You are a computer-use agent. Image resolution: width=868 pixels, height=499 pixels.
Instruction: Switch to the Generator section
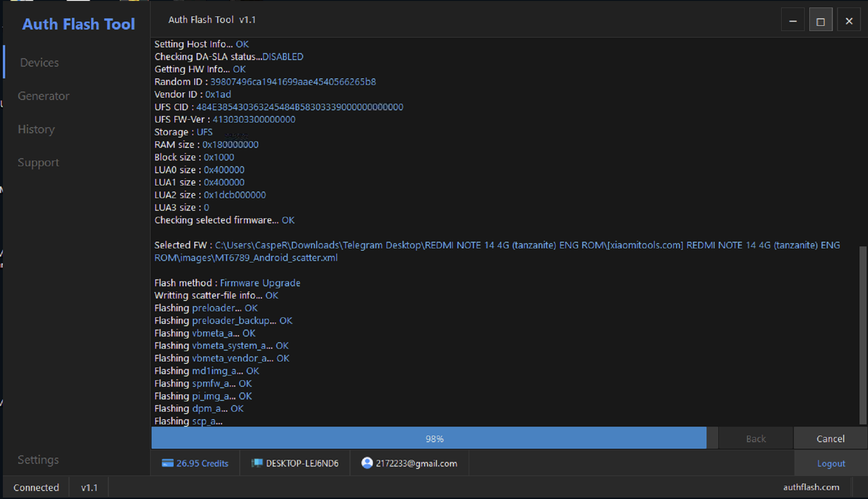pos(43,96)
